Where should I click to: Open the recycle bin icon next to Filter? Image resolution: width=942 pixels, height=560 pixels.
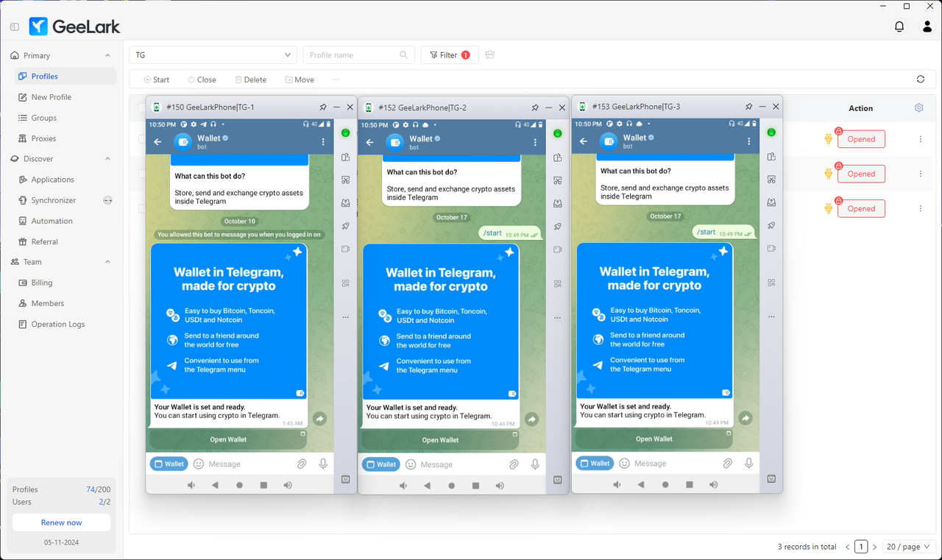point(490,55)
